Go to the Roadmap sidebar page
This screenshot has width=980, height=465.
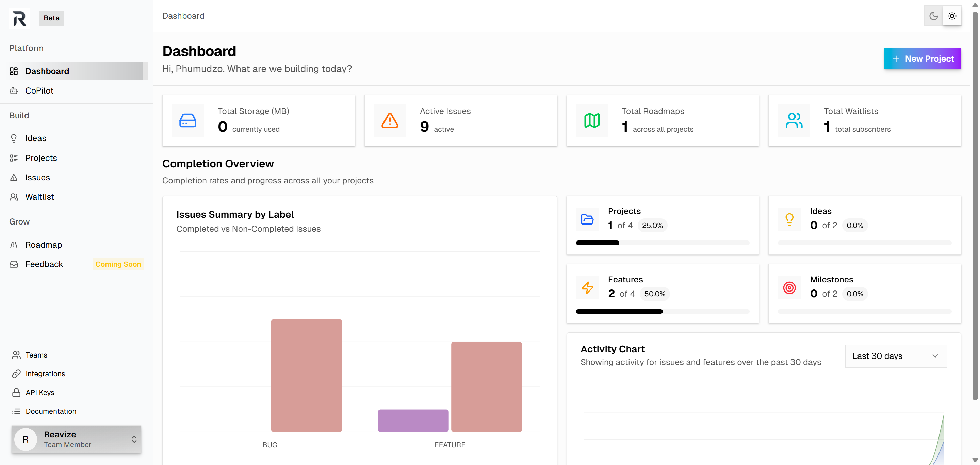(43, 245)
